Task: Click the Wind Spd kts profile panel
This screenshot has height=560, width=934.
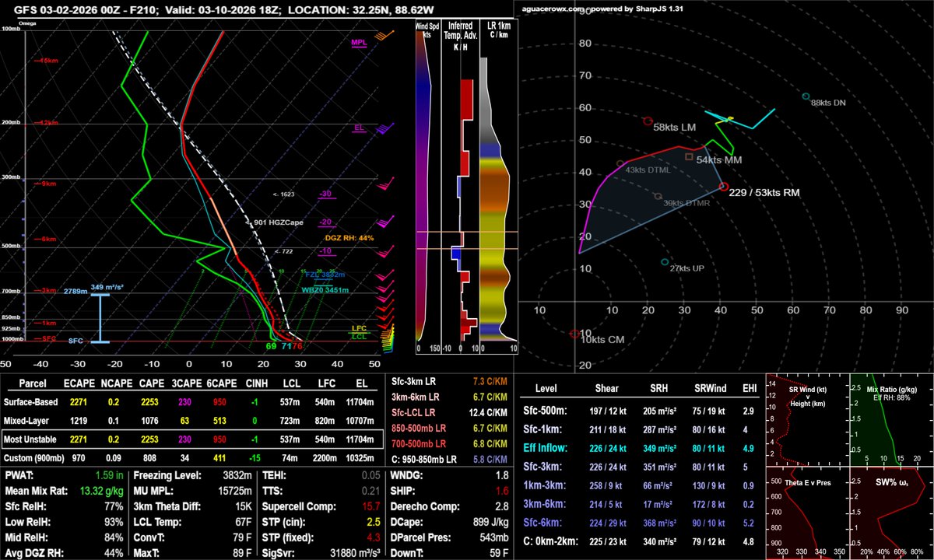Action: [428, 187]
